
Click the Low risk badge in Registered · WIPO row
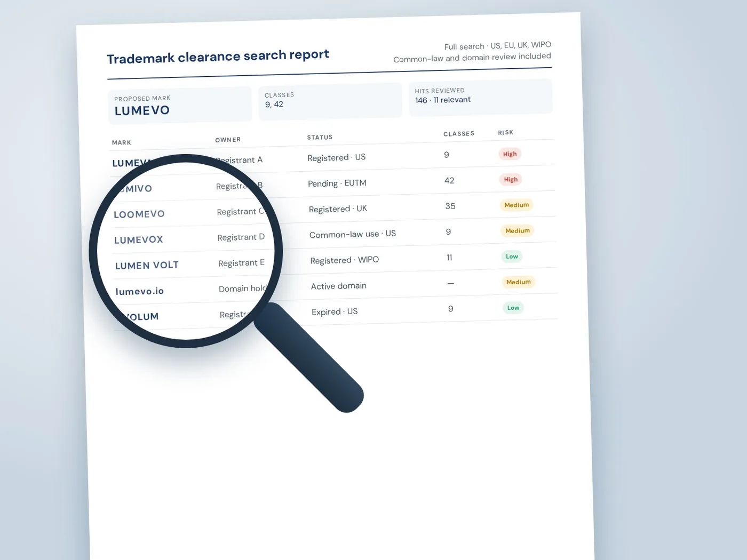coord(512,257)
